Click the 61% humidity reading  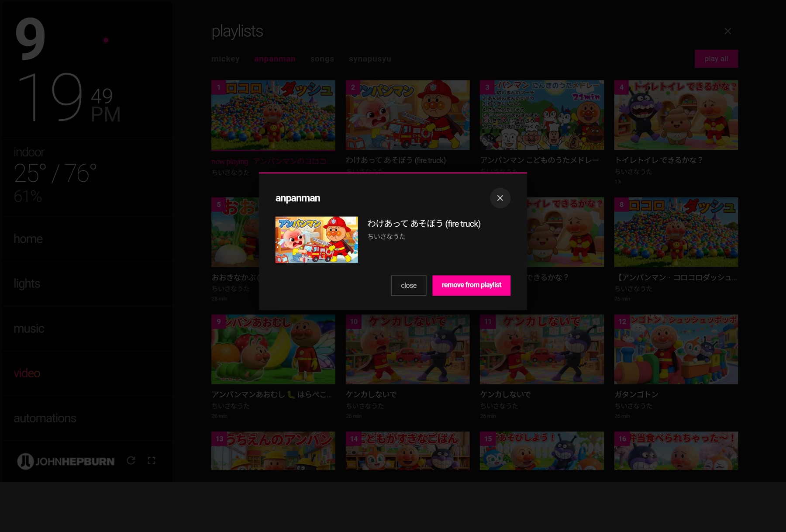point(28,197)
